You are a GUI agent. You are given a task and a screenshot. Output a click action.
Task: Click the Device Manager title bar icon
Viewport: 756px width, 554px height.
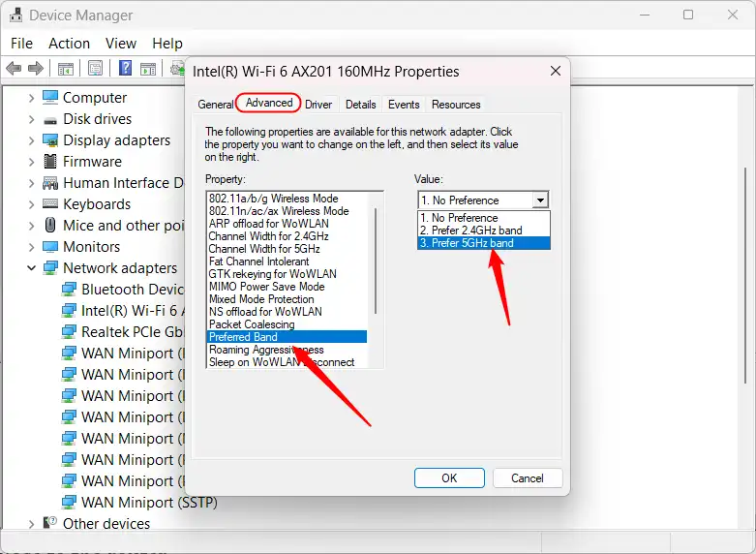point(15,15)
